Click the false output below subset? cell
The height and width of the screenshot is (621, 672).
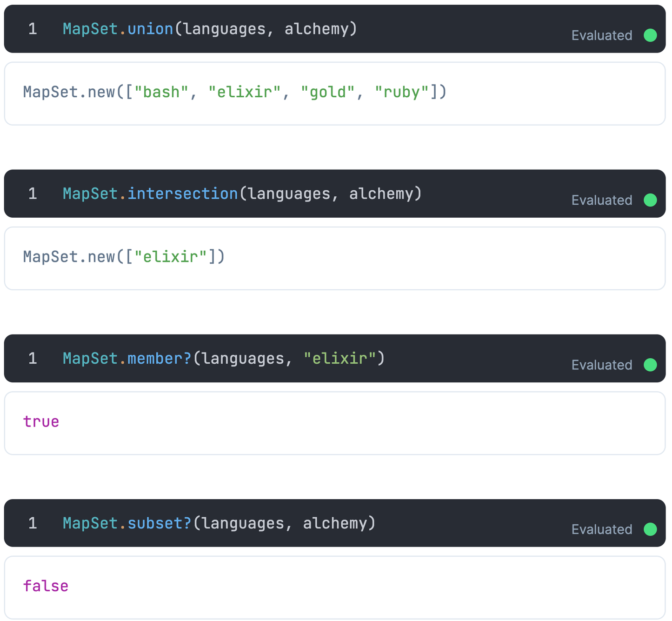46,586
